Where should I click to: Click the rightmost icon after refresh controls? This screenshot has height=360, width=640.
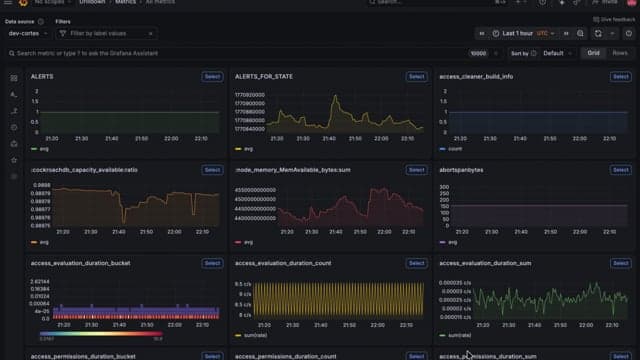629,33
